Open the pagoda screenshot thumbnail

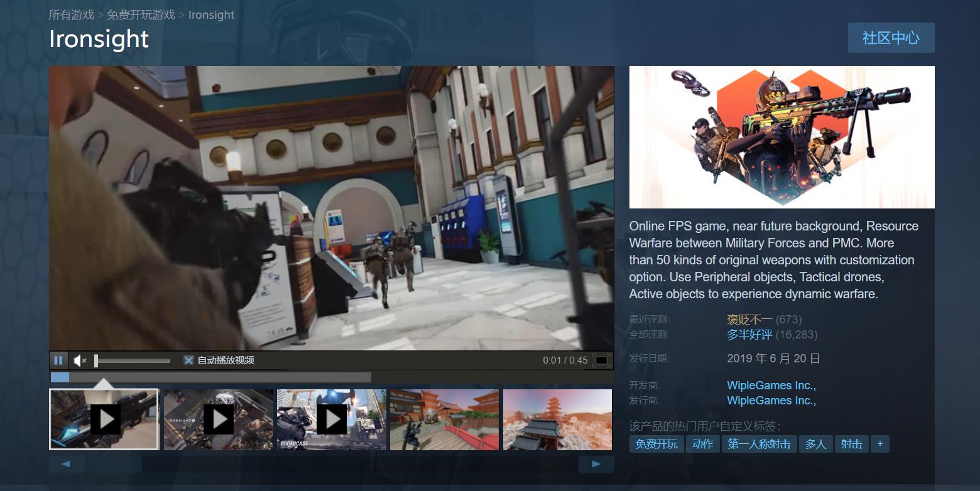coord(557,419)
